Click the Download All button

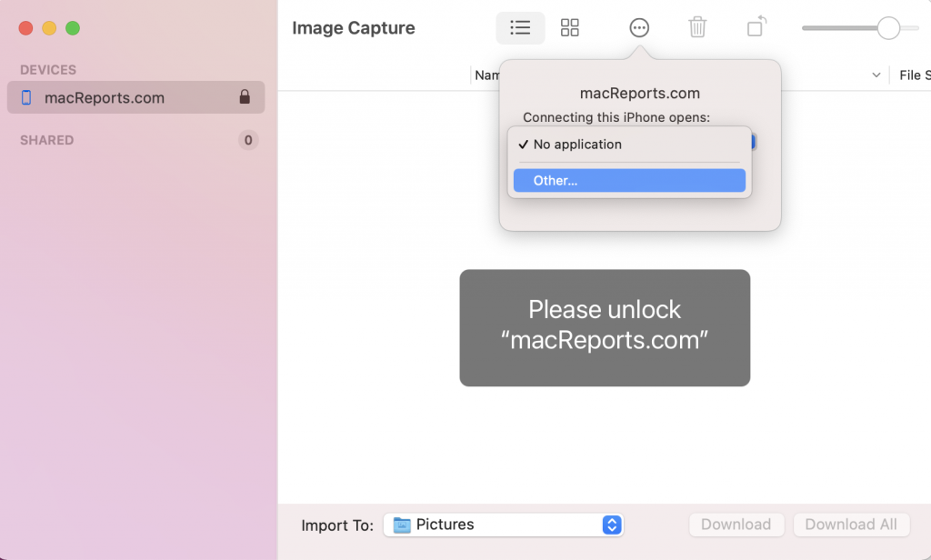(851, 525)
